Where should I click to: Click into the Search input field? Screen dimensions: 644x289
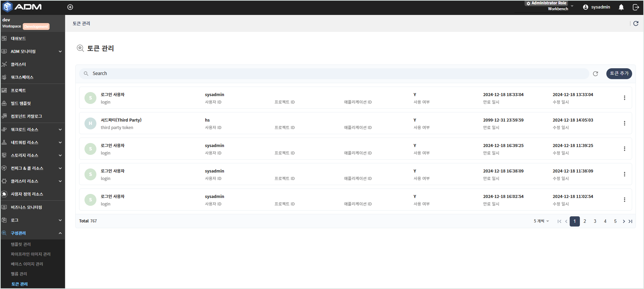(334, 74)
